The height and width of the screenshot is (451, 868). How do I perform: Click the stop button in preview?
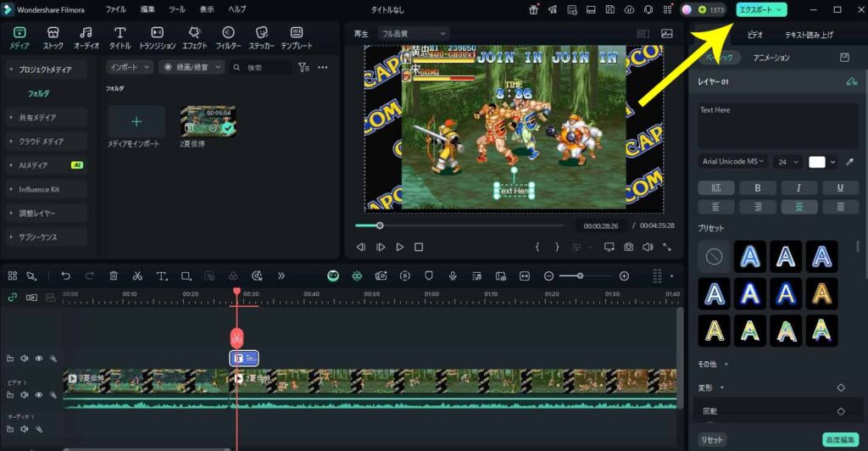pyautogui.click(x=419, y=247)
